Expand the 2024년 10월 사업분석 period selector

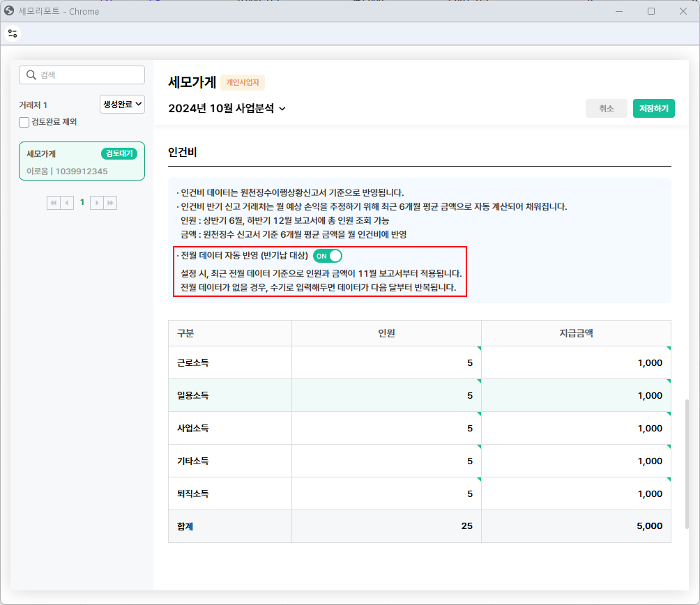click(x=227, y=109)
